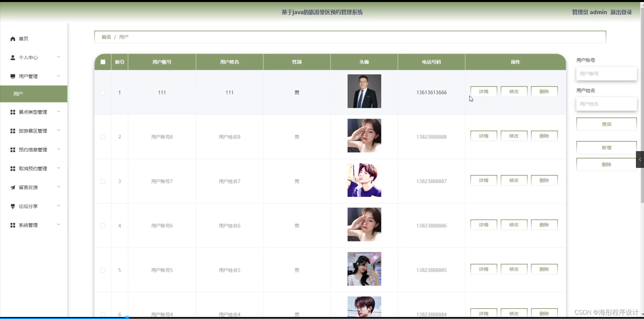The width and height of the screenshot is (644, 319).
Task: Expand the 旅游景区管理 chevron
Action: tap(59, 130)
